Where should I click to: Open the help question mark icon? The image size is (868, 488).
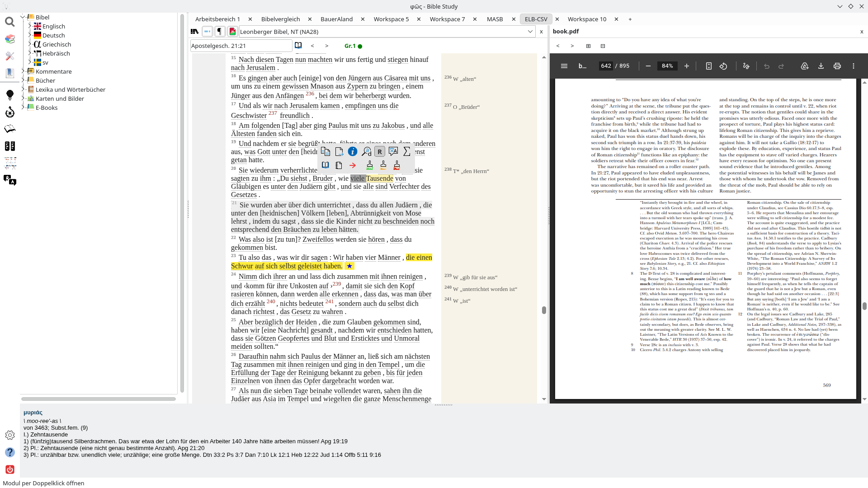(x=9, y=452)
